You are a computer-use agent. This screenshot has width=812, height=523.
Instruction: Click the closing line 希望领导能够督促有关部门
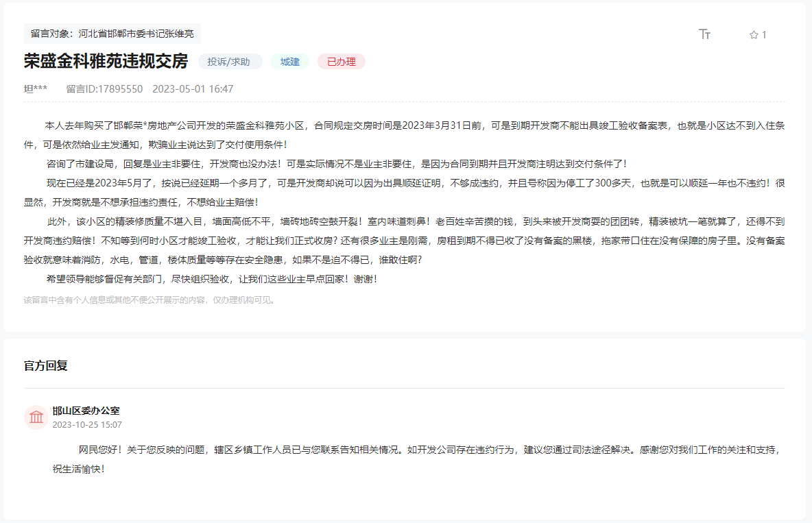pyautogui.click(x=212, y=279)
